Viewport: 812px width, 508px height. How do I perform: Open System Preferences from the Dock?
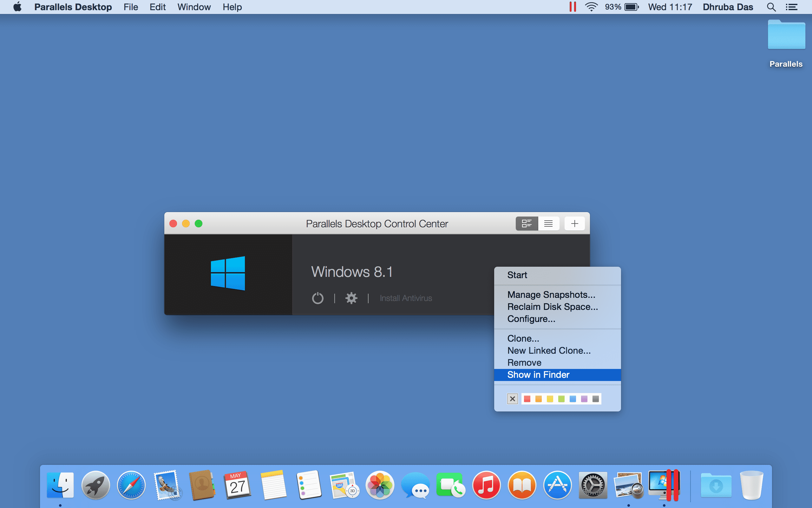point(593,485)
